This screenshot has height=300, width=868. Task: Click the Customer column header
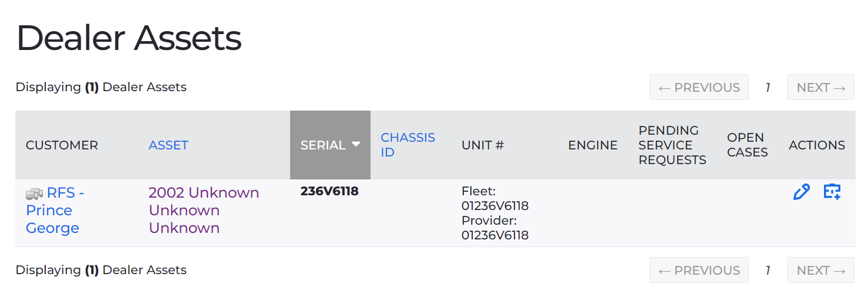62,145
